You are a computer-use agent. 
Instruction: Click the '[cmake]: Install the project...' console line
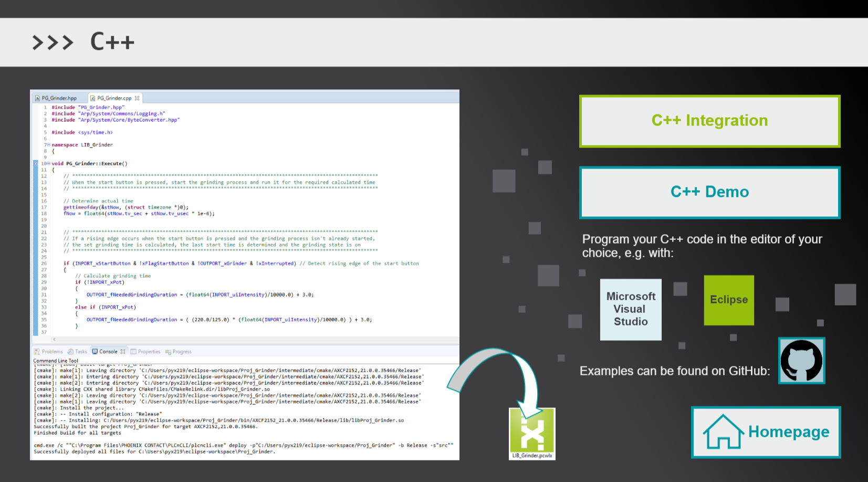point(79,408)
